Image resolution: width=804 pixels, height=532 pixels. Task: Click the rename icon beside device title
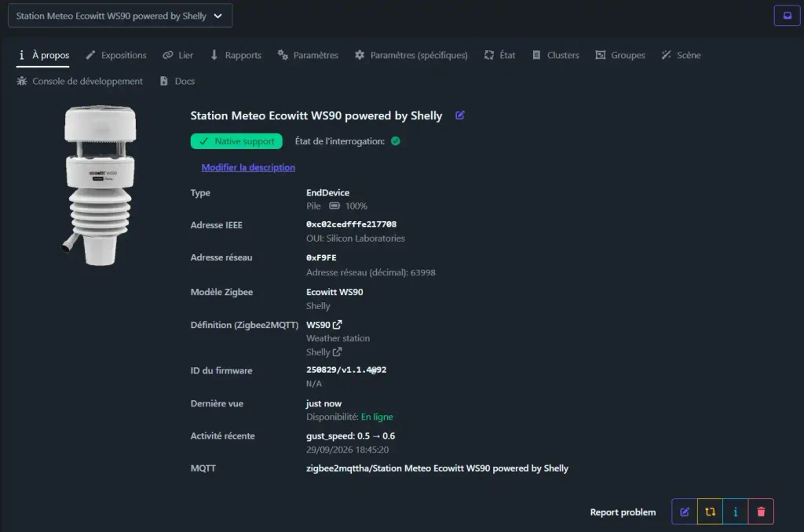click(x=460, y=116)
